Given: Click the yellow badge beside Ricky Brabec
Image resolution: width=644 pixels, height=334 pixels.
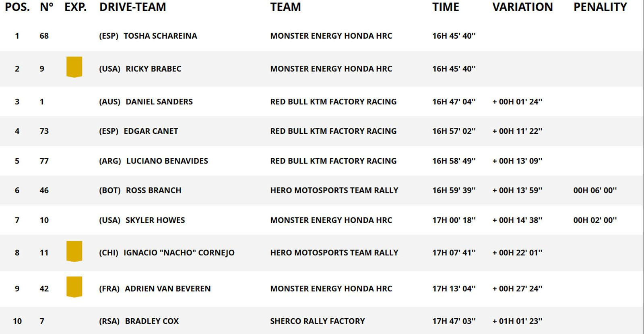Looking at the screenshot, I should click(74, 67).
